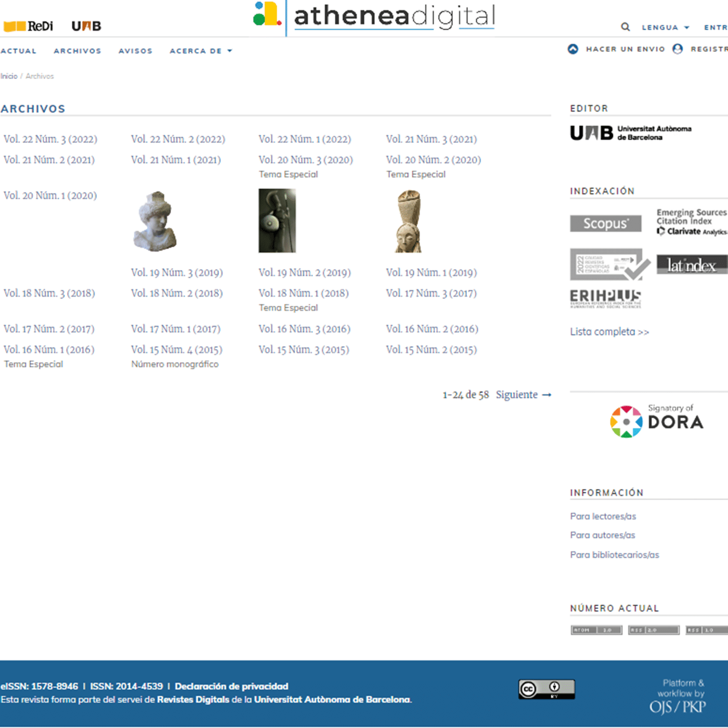Select the user profile icon near Registrarse
This screenshot has height=728, width=728.
pos(677,49)
